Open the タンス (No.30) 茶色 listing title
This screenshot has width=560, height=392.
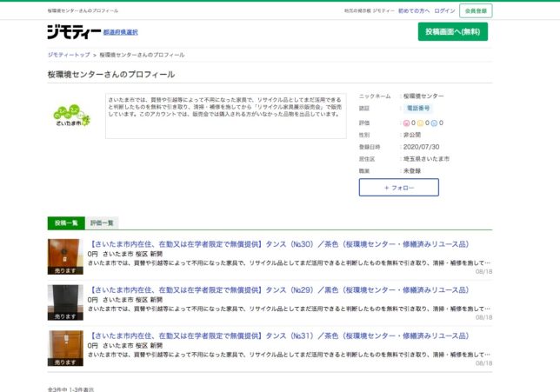(278, 244)
